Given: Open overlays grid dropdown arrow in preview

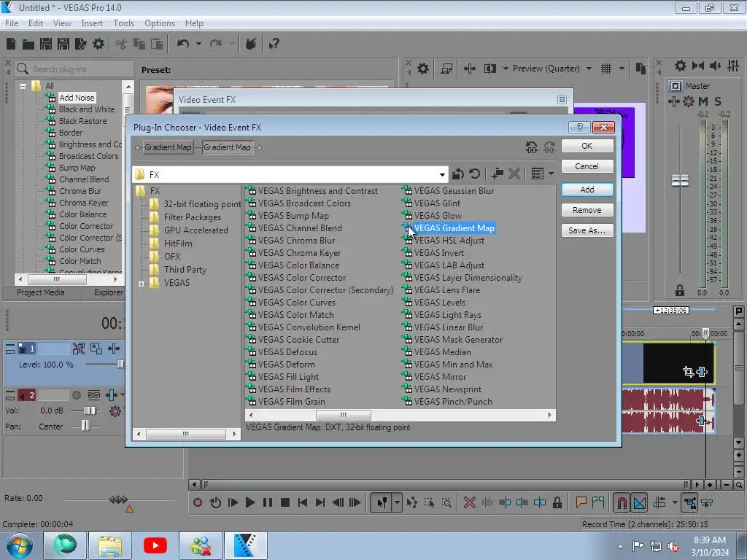Looking at the screenshot, I should click(622, 69).
